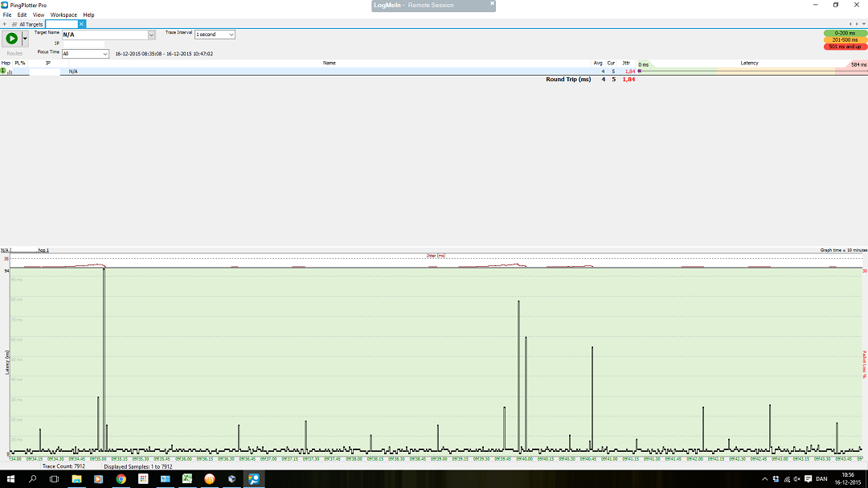The width and height of the screenshot is (868, 488).
Task: Open the Focus Time dropdown
Action: [104, 54]
